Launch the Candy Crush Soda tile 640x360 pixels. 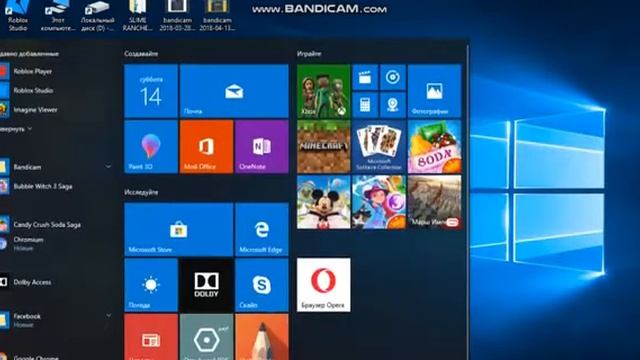pyautogui.click(x=434, y=147)
